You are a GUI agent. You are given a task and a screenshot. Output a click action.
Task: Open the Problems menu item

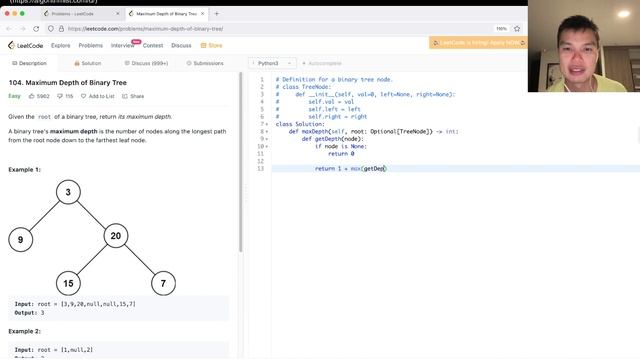(x=91, y=45)
